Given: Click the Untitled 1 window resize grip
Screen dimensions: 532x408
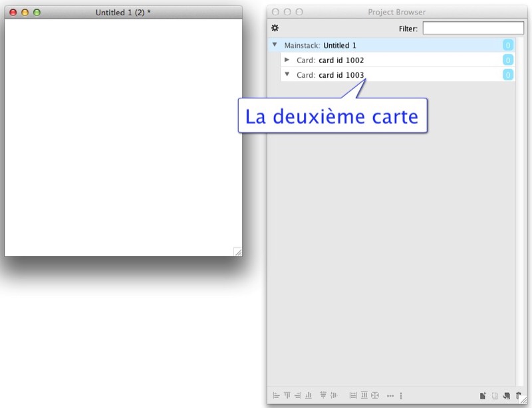Looking at the screenshot, I should [x=237, y=251].
